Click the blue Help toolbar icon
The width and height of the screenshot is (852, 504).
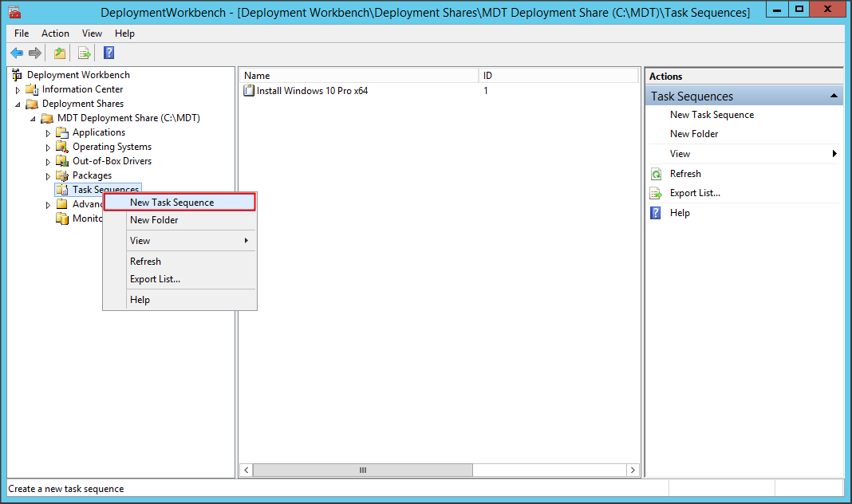click(109, 53)
